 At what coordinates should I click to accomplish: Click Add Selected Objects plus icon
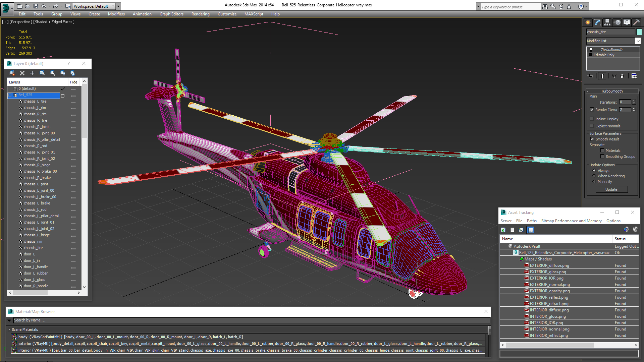coord(32,73)
